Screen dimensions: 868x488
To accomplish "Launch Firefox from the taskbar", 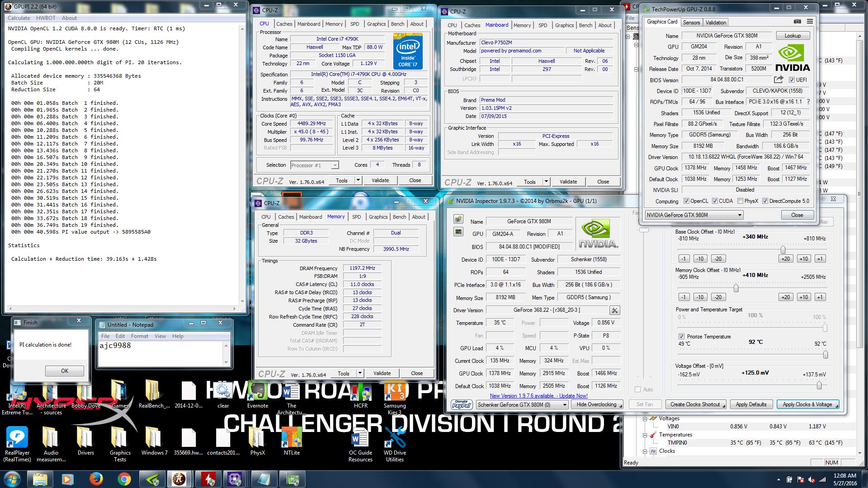I will click(x=96, y=479).
